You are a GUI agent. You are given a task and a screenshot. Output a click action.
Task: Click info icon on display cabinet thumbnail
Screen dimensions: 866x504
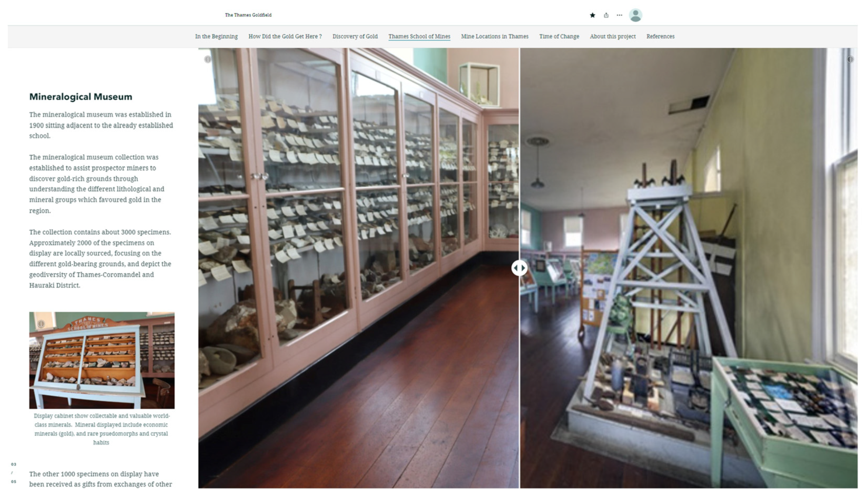coord(41,324)
